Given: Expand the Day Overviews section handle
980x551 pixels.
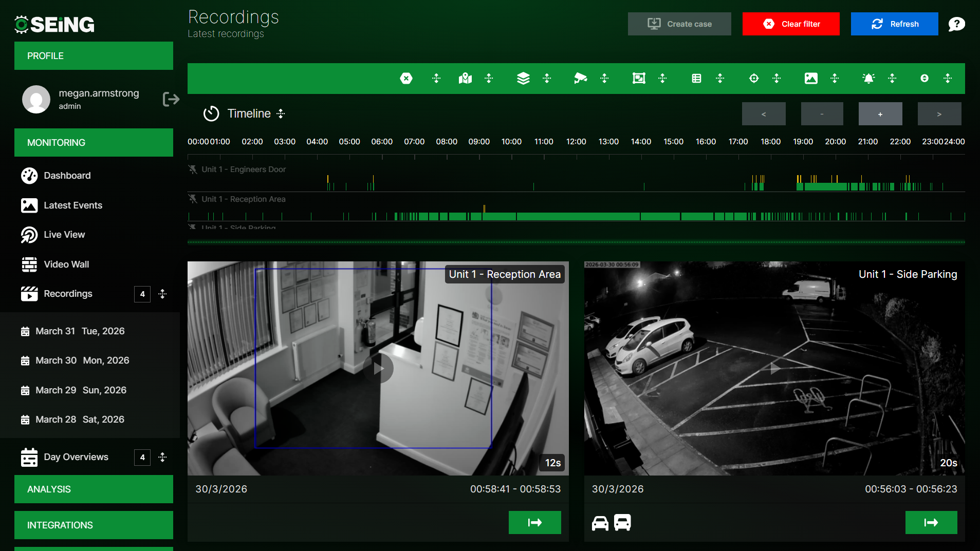Looking at the screenshot, I should (x=162, y=457).
